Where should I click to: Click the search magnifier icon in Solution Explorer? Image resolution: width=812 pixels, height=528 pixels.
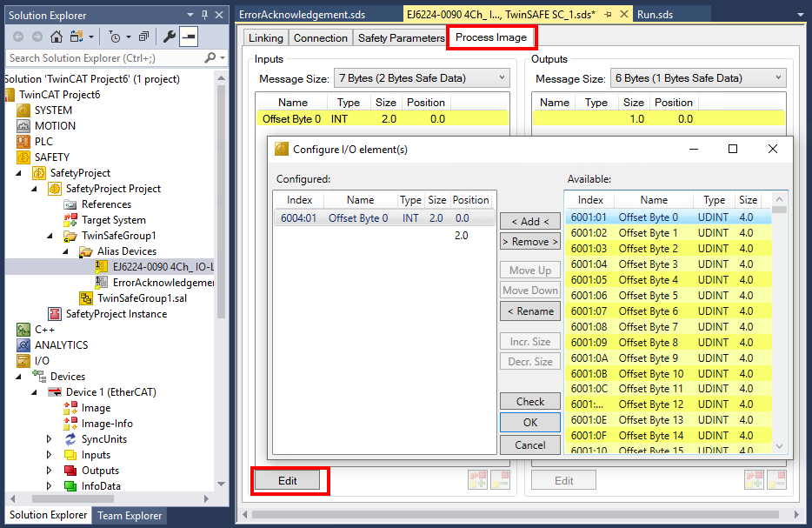tap(210, 57)
